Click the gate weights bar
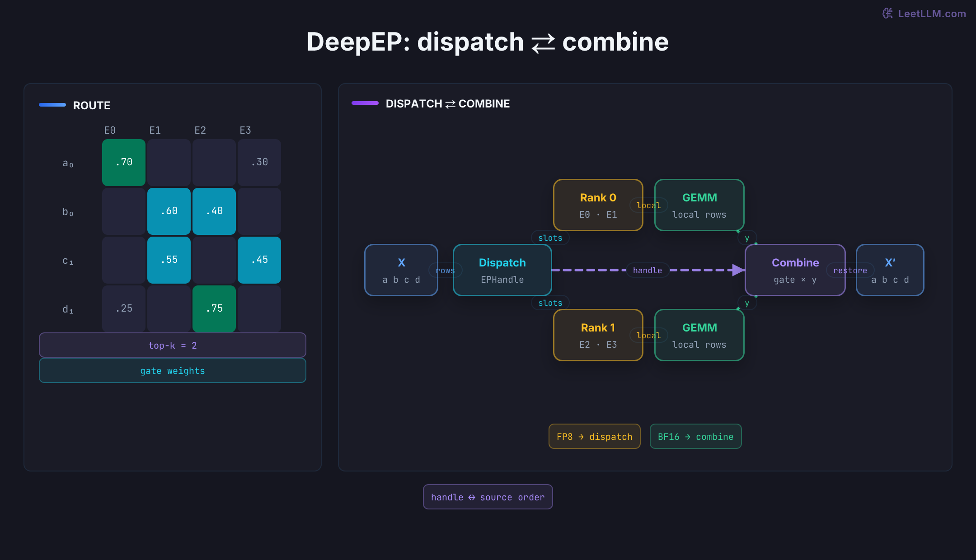Image resolution: width=976 pixels, height=560 pixels. click(173, 371)
